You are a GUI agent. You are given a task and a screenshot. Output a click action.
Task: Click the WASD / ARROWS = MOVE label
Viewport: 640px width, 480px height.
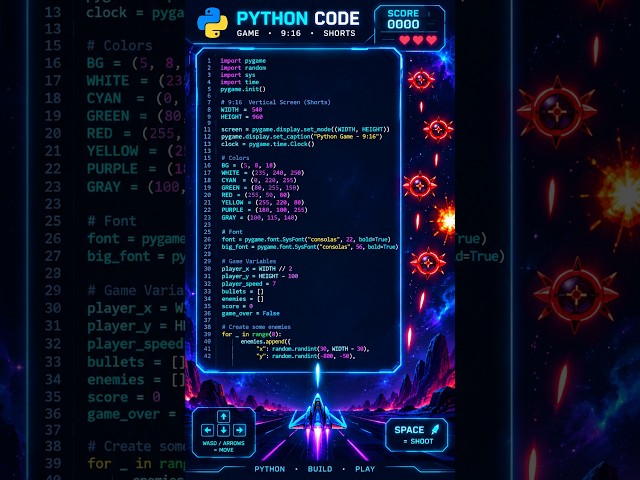coord(223,446)
